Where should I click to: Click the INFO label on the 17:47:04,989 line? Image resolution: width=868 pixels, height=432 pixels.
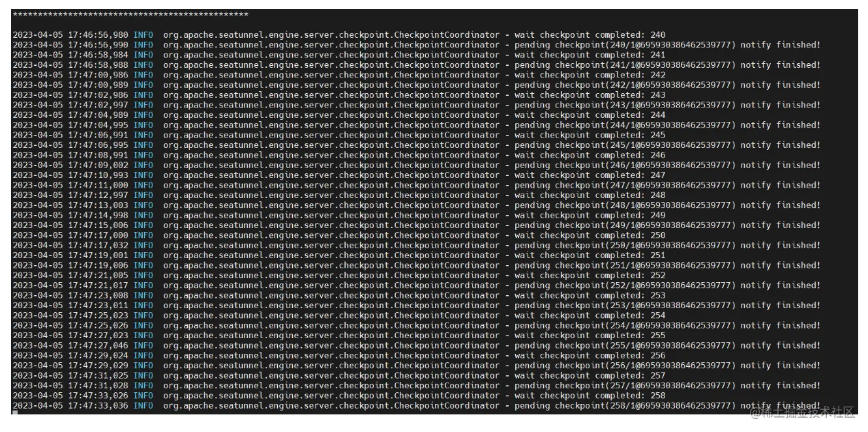tap(143, 115)
